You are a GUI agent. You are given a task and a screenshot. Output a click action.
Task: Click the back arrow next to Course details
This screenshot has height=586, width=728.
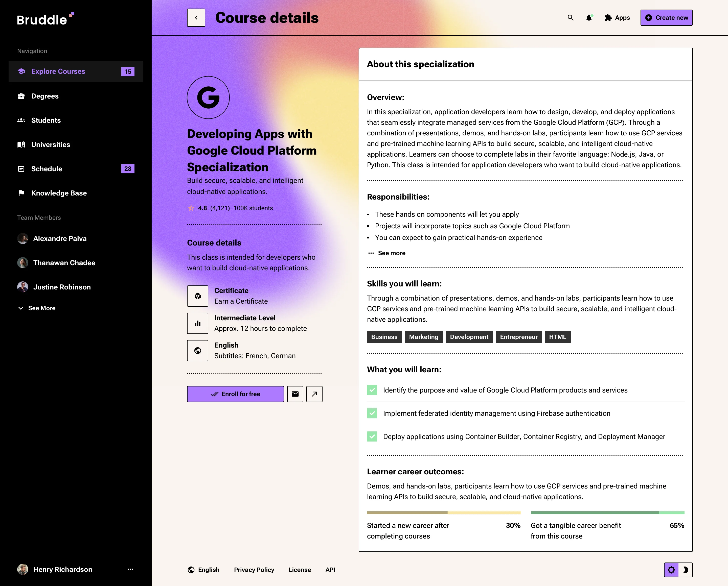point(196,17)
